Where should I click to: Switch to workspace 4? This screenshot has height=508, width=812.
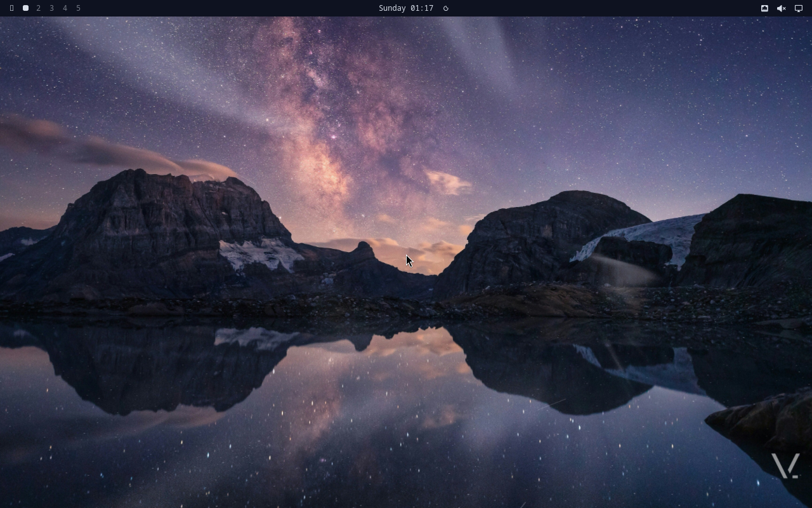click(x=65, y=8)
